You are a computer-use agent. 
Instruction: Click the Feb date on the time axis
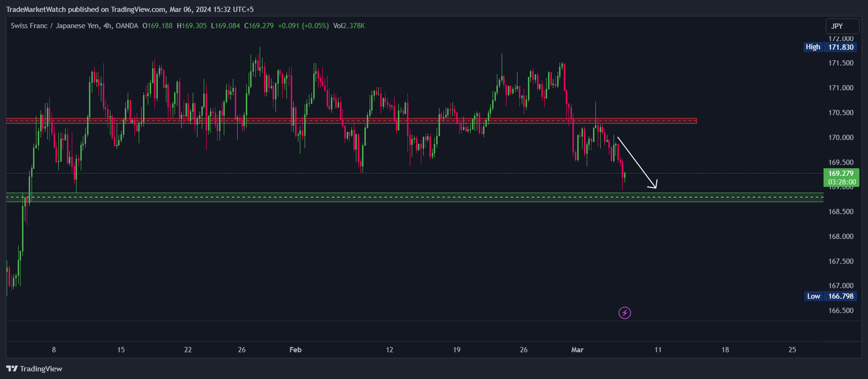click(x=296, y=350)
